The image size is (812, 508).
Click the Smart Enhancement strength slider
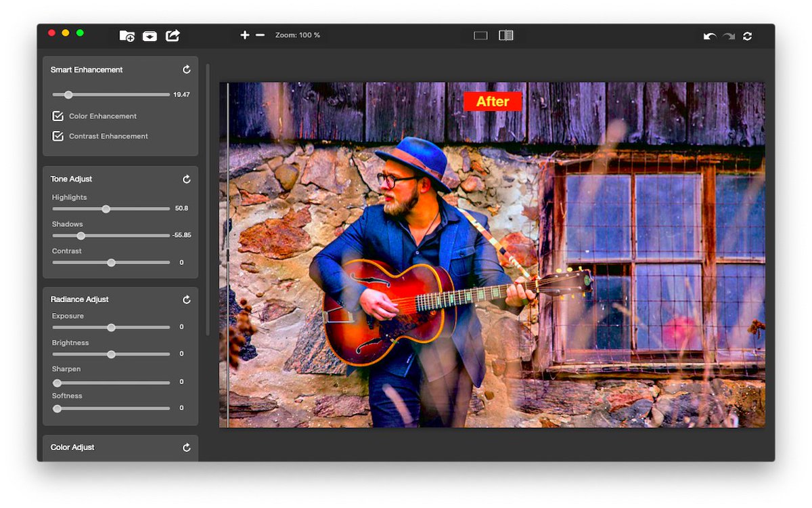tap(111, 95)
